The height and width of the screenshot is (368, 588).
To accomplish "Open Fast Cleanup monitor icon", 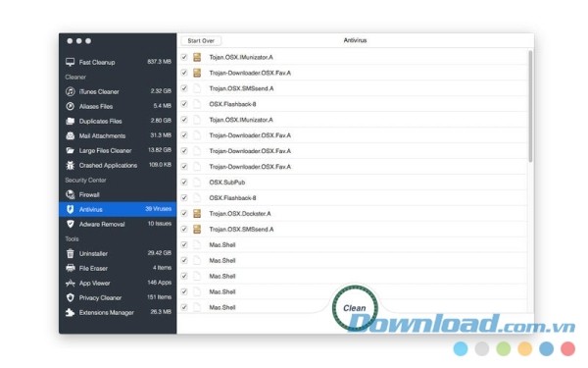I will pos(71,62).
